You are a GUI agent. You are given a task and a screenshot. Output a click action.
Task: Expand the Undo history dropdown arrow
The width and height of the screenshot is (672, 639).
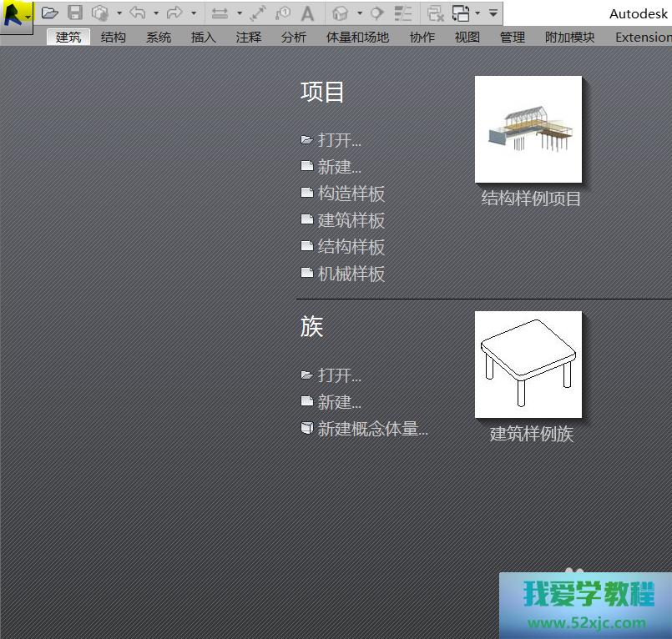[156, 13]
